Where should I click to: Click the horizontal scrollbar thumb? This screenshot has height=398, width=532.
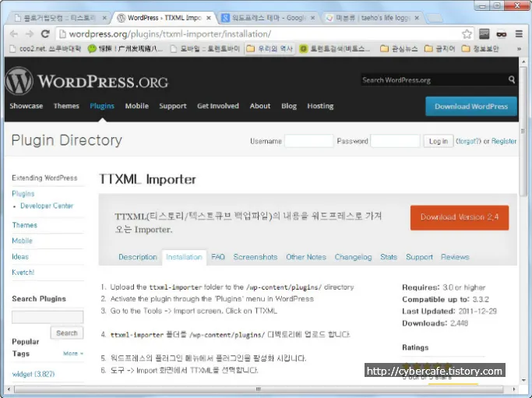pyautogui.click(x=259, y=389)
